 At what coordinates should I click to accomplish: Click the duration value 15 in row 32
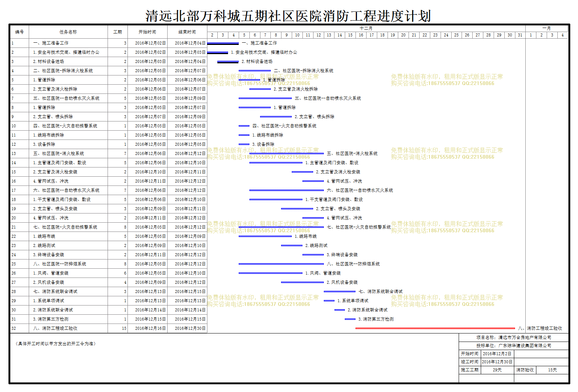[x=124, y=328]
